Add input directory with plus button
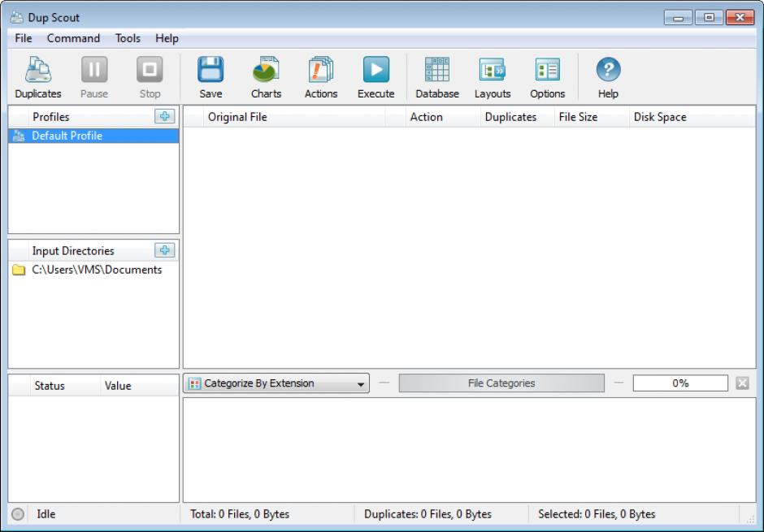764x532 pixels. (165, 251)
